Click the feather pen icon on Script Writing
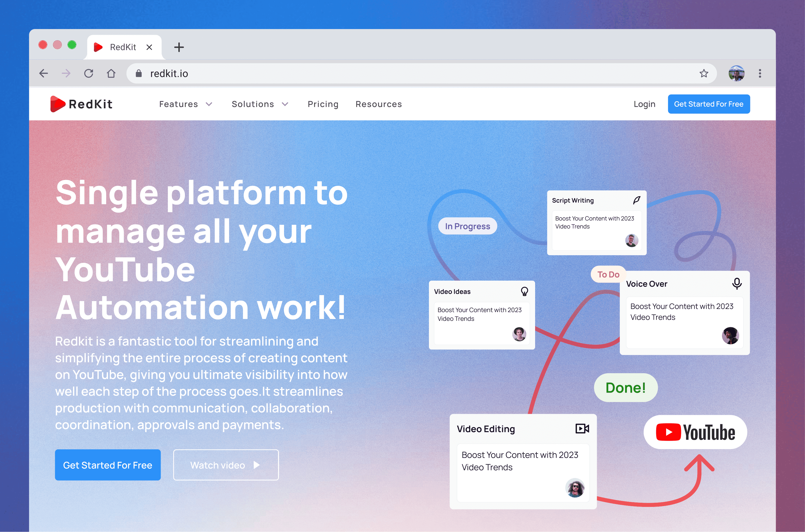This screenshot has width=805, height=532. point(636,200)
